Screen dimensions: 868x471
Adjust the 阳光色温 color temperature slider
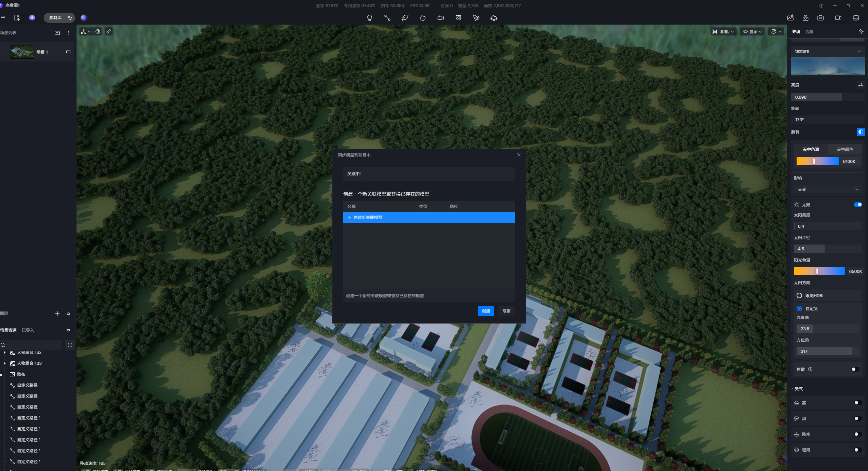pyautogui.click(x=817, y=271)
